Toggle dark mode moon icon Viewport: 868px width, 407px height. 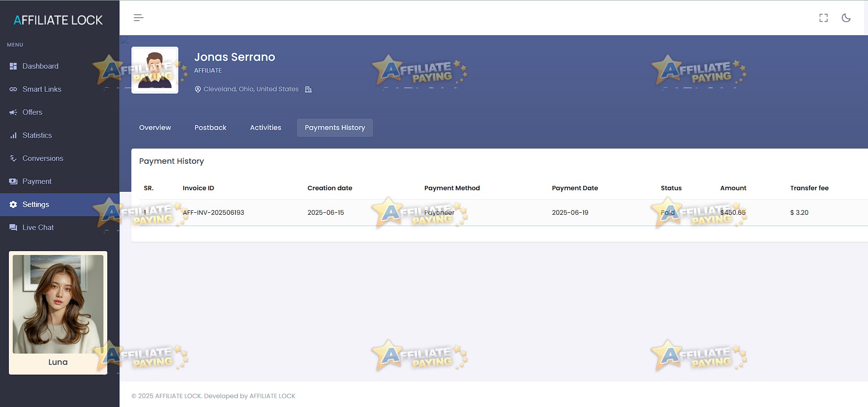tap(846, 18)
